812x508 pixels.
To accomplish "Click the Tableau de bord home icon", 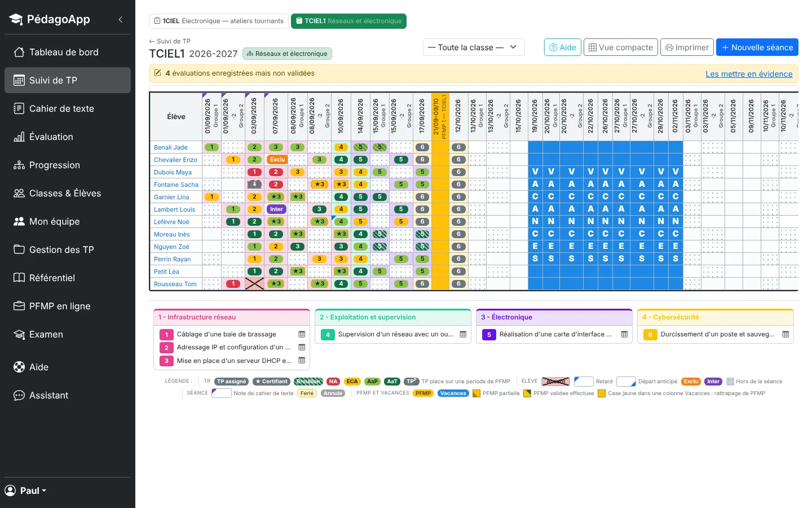I will (19, 52).
